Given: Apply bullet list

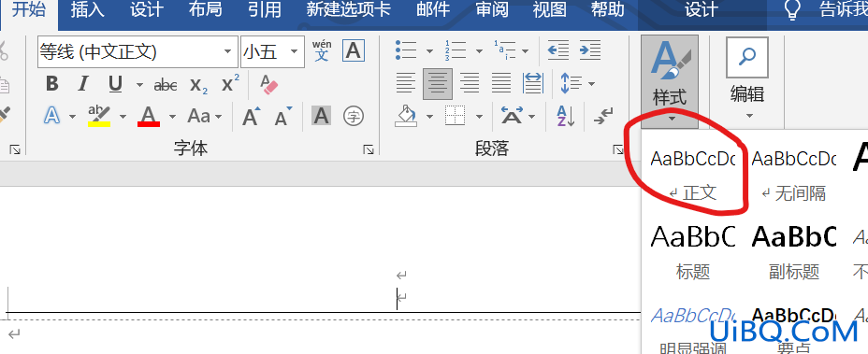Looking at the screenshot, I should click(406, 50).
